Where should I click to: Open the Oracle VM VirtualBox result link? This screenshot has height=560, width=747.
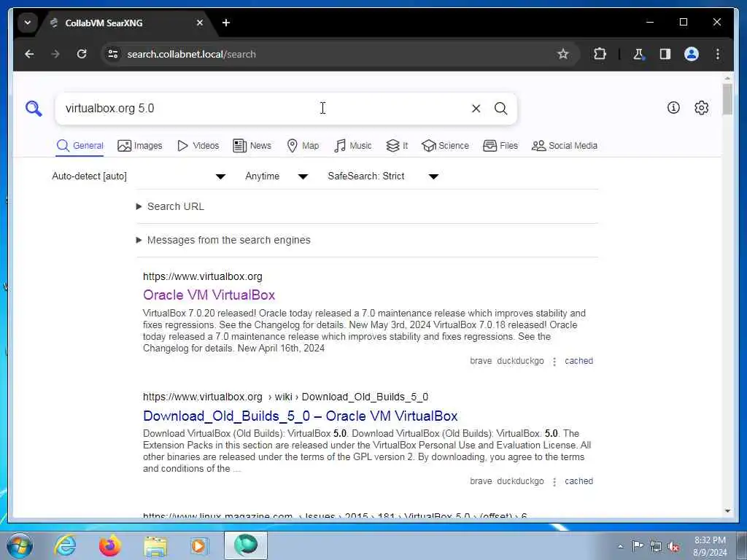click(x=209, y=295)
